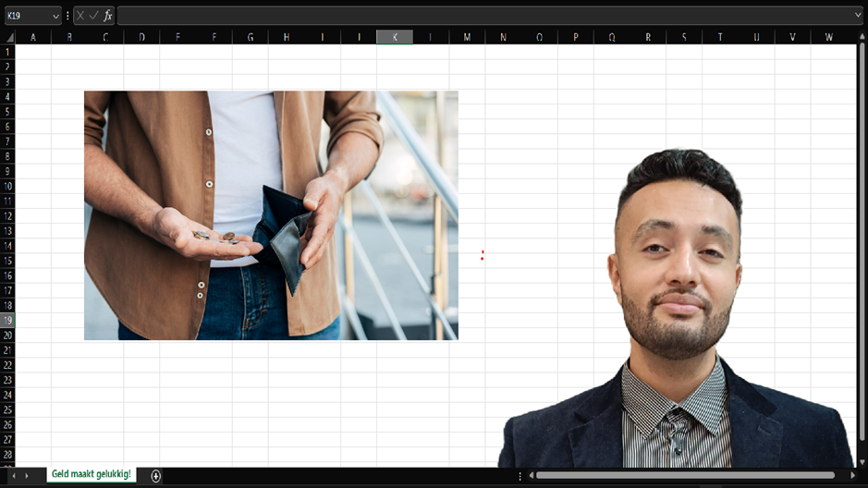Open the 'Geld maakt gelukkig!' sheet tab

(x=91, y=474)
